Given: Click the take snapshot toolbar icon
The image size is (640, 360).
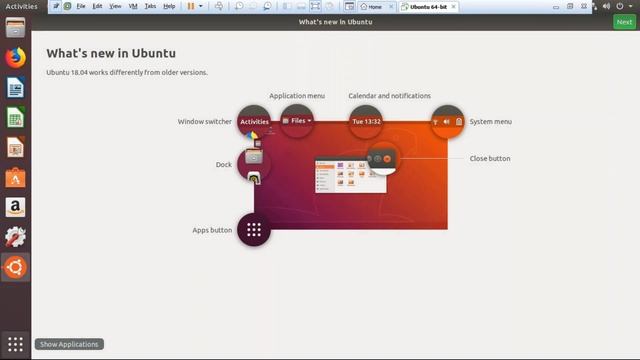Looking at the screenshot, I should click(x=239, y=6).
